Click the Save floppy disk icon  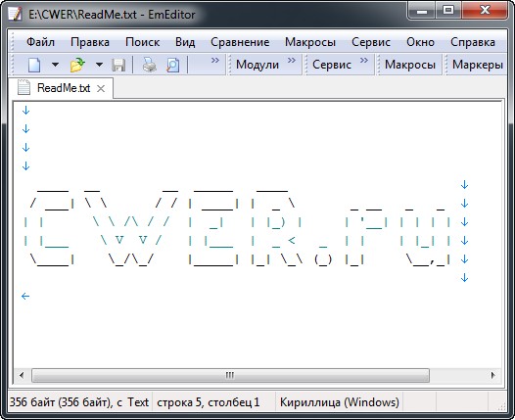[x=118, y=65]
